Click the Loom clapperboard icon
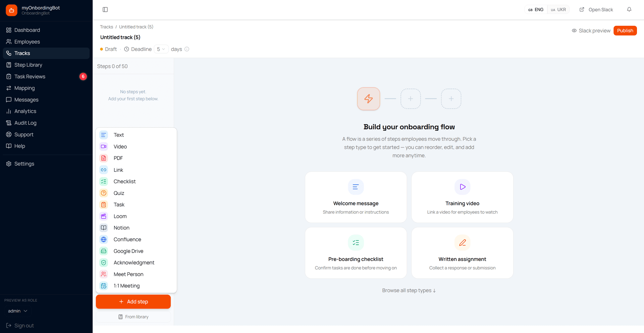Image resolution: width=644 pixels, height=333 pixels. pyautogui.click(x=104, y=216)
